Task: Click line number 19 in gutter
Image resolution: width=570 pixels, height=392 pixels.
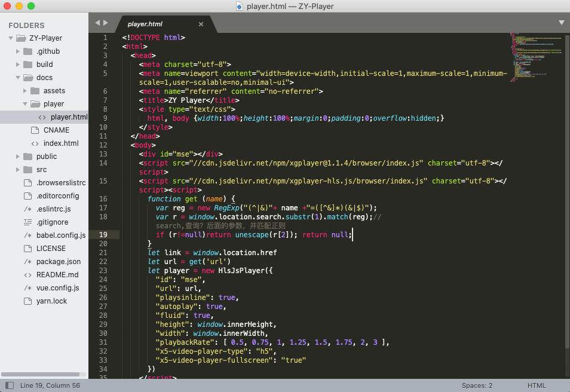Action: (103, 235)
